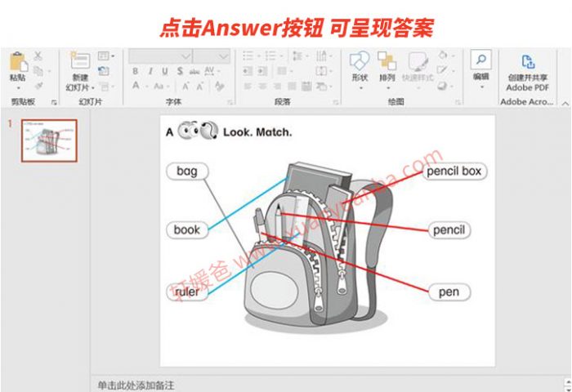
Task: Click the Format Painter brush icon
Action: coord(38,86)
